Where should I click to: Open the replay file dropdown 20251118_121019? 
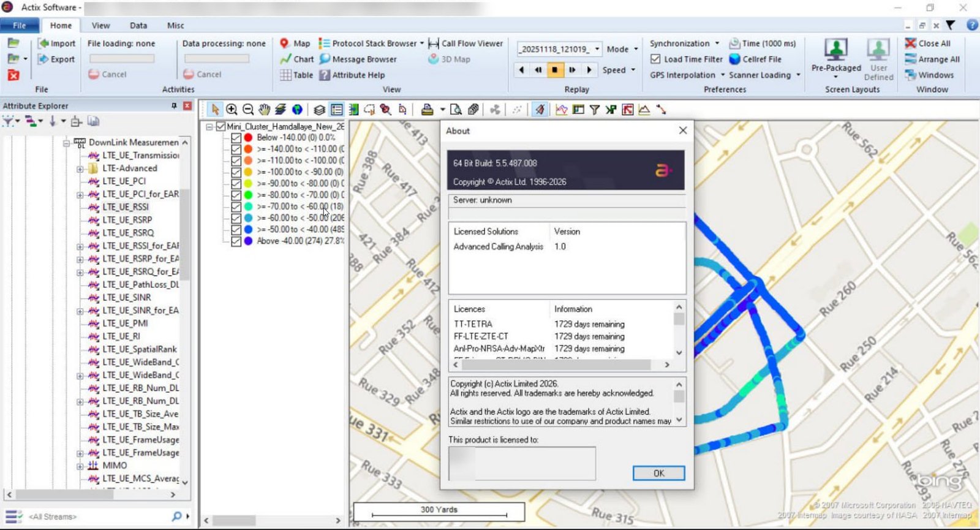[x=597, y=49]
